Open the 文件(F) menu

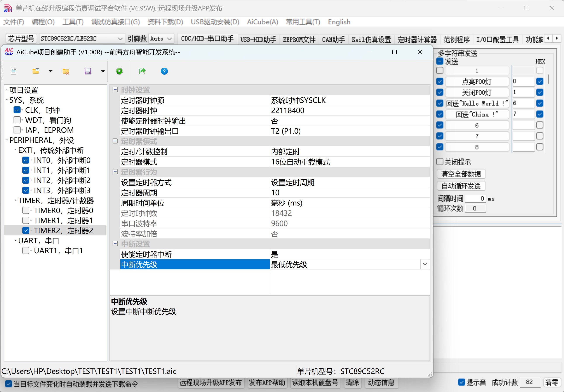(x=14, y=22)
